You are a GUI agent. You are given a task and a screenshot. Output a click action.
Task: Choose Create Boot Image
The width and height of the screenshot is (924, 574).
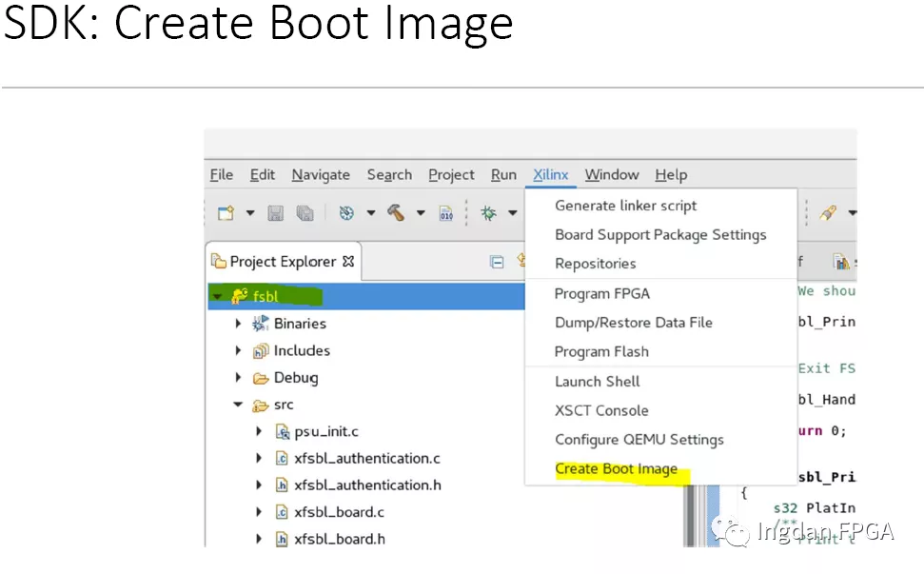(616, 469)
